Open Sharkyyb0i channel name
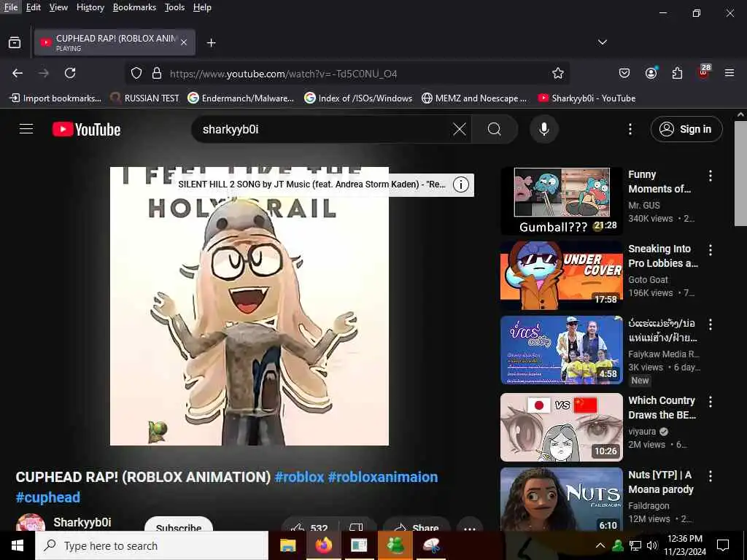 [x=82, y=522]
